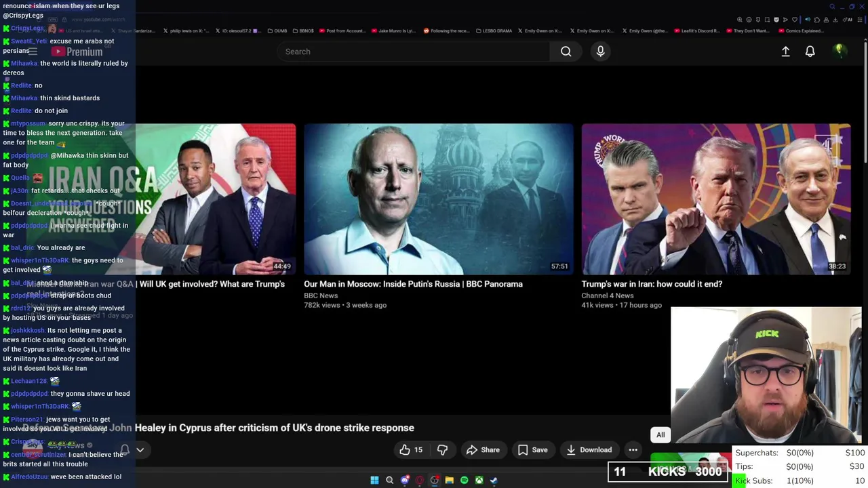Share the video using the Share button
This screenshot has height=488, width=868.
[x=483, y=450]
